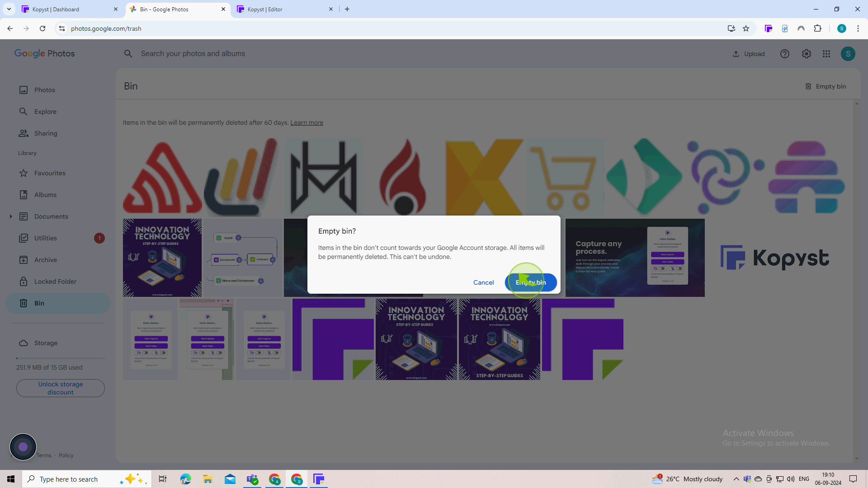Open Archive in the sidebar
This screenshot has width=868, height=488.
pos(58,260)
